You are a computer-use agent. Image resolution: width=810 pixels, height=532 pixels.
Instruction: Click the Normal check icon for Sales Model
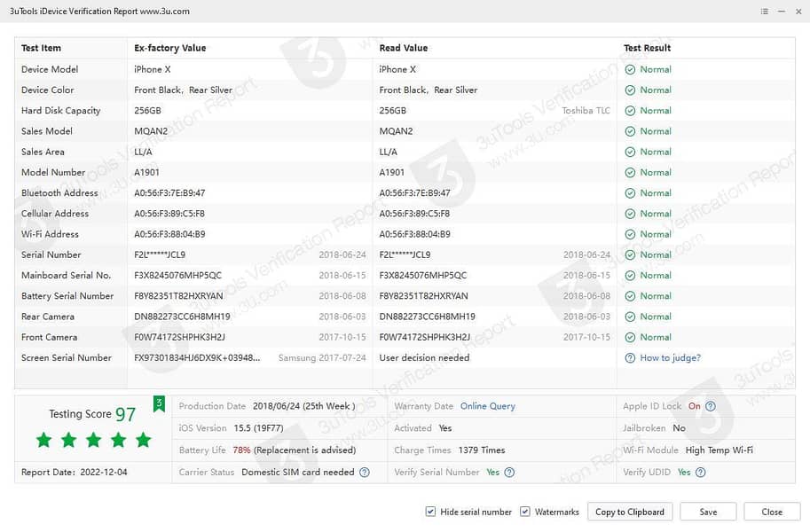[x=630, y=132]
